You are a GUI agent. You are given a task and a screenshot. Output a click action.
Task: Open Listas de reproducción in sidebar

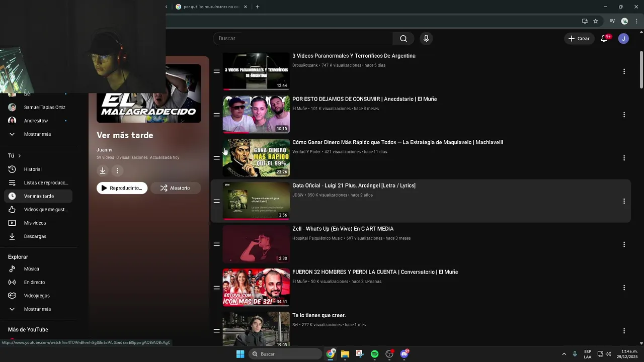tap(38, 183)
